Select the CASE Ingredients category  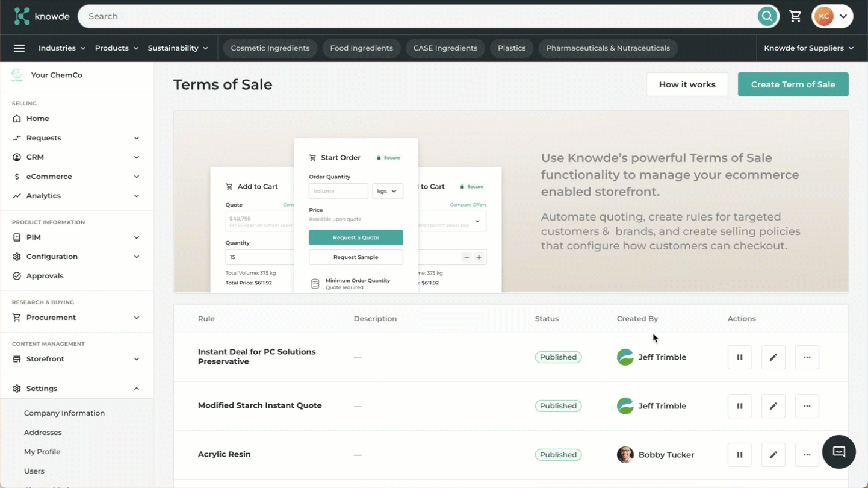(445, 48)
